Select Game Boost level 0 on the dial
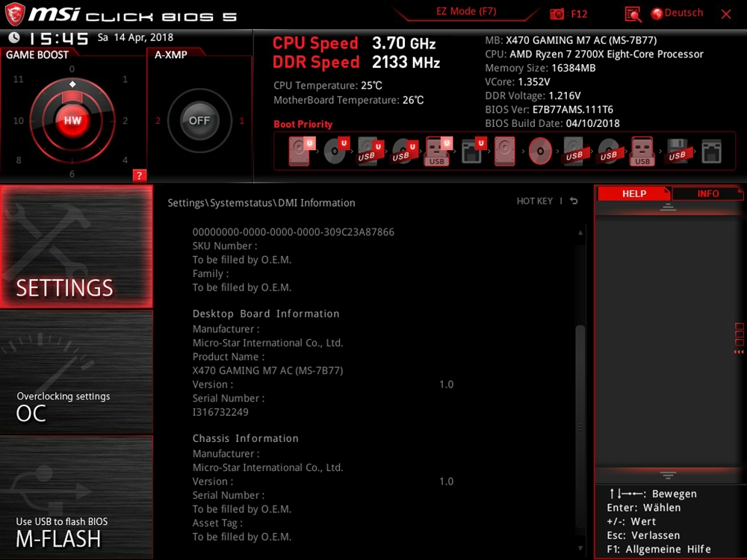Viewport: 747px width, 560px height. [x=72, y=69]
